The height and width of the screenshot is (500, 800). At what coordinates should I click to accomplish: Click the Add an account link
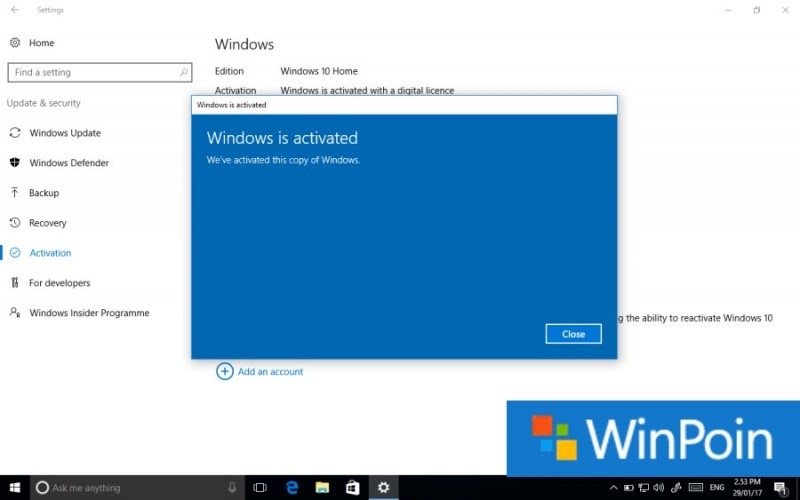tap(270, 371)
